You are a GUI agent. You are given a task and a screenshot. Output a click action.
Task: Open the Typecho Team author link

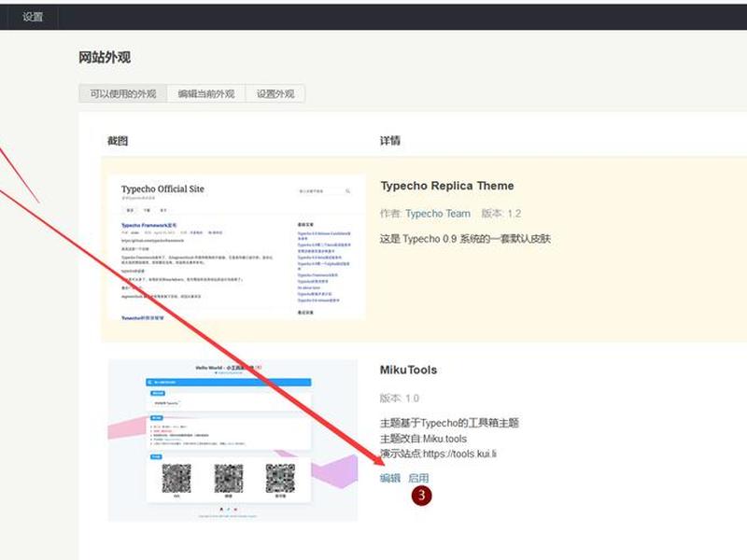tap(438, 214)
